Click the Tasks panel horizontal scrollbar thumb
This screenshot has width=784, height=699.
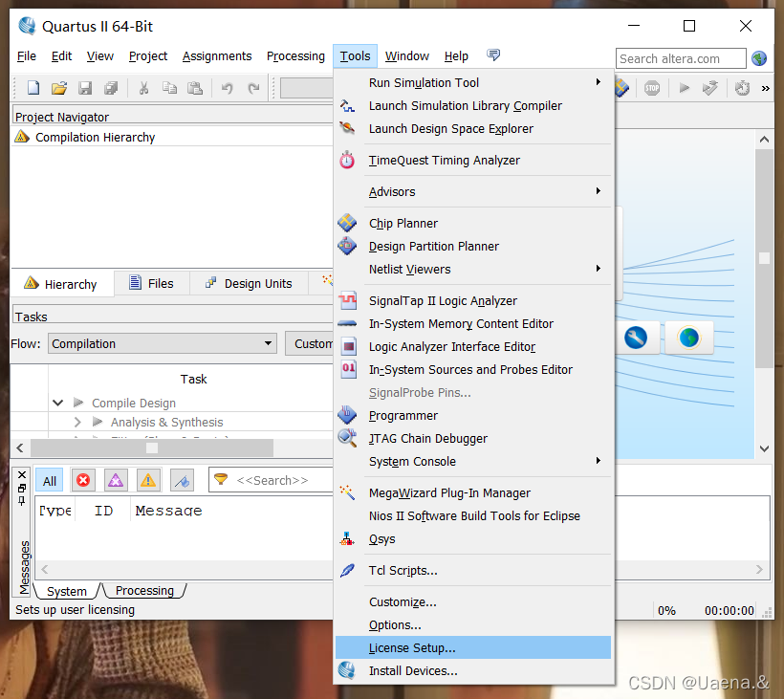coord(152,448)
